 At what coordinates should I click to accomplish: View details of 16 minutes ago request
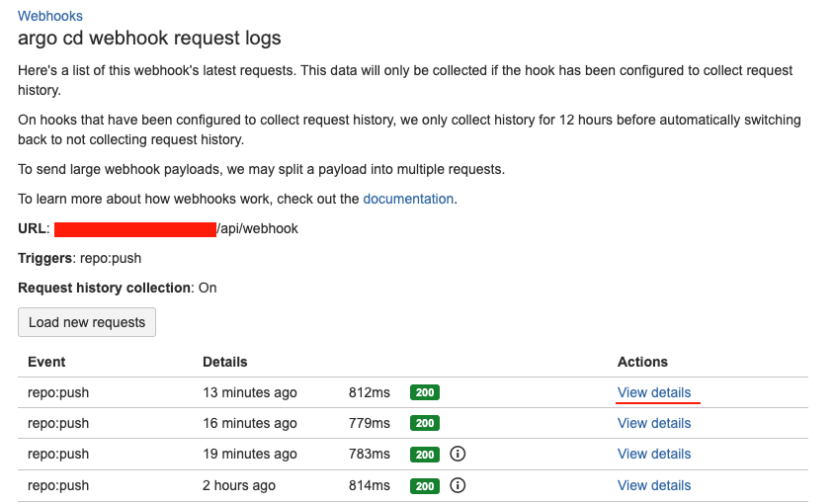654,423
